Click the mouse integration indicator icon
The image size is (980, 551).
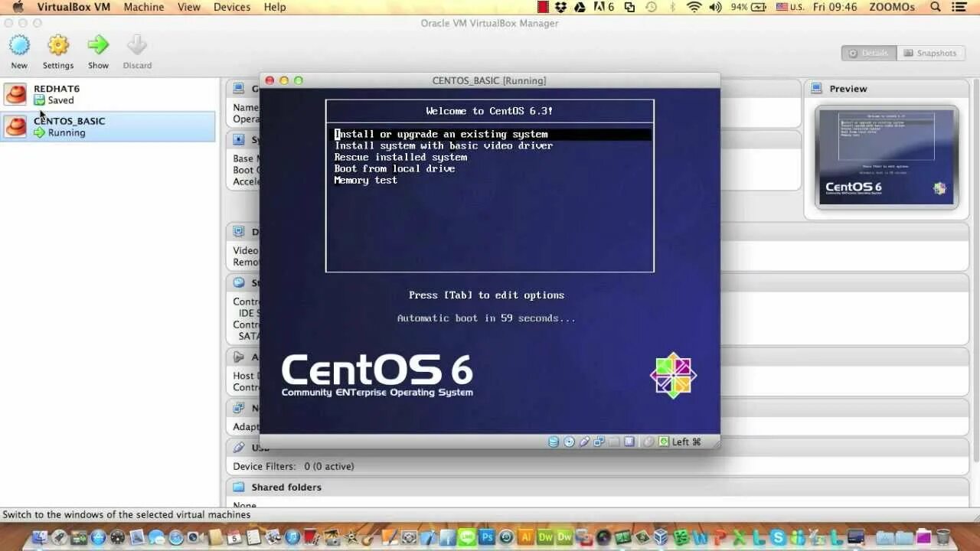pyautogui.click(x=648, y=442)
